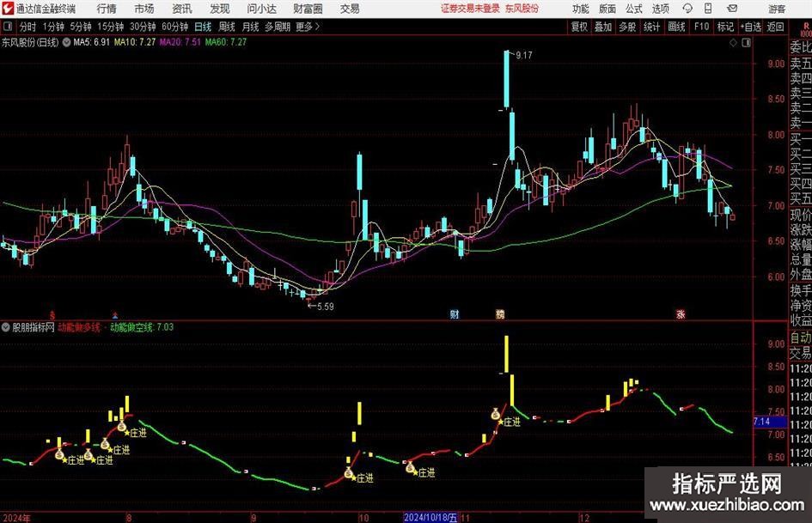812x523 pixels.
Task: Open the 行情 menu
Action: [x=107, y=9]
